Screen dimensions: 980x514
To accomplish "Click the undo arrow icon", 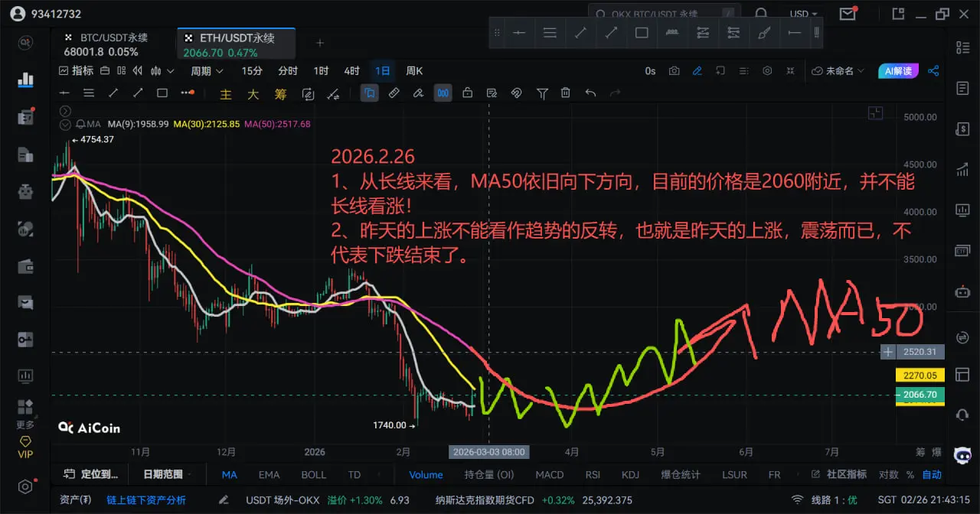I will pos(590,93).
